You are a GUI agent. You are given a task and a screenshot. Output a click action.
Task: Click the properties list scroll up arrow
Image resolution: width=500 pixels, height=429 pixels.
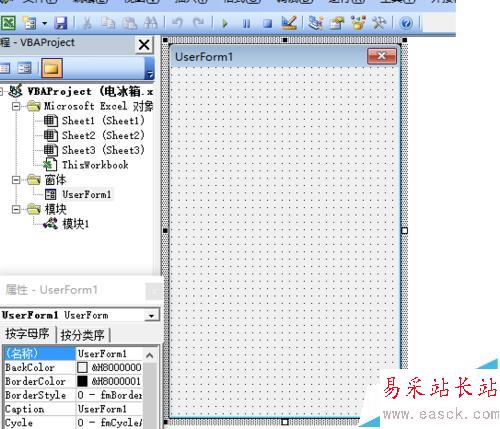tap(150, 355)
